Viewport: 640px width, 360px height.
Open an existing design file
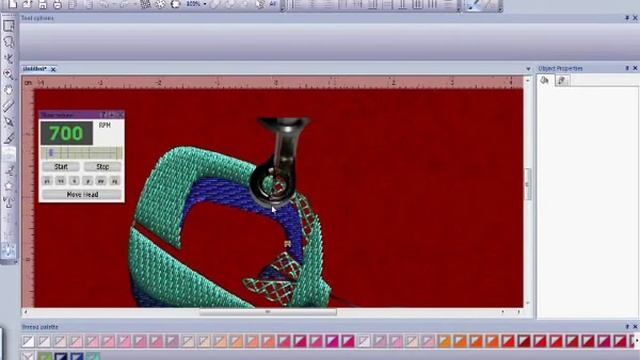(x=27, y=4)
